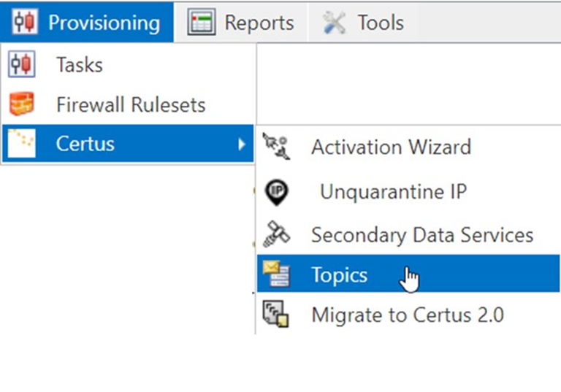Click the Unquarantine IP pin icon
Image resolution: width=561 pixels, height=392 pixels.
pos(276,192)
